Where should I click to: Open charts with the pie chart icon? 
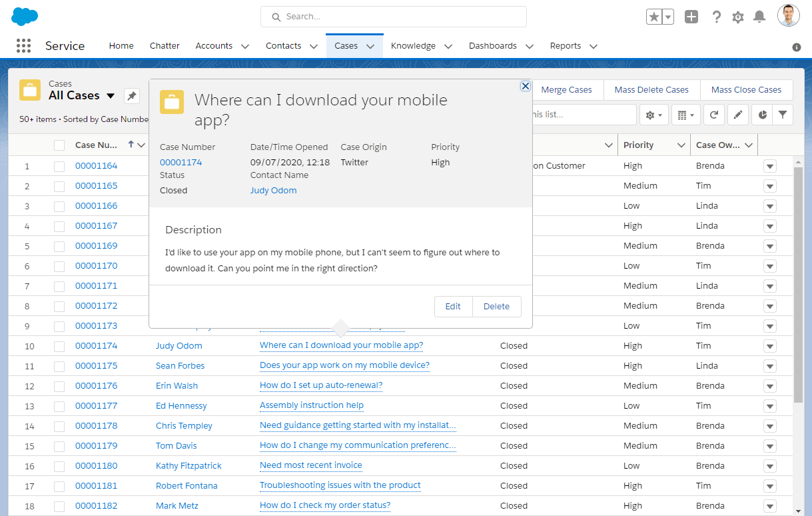(761, 115)
